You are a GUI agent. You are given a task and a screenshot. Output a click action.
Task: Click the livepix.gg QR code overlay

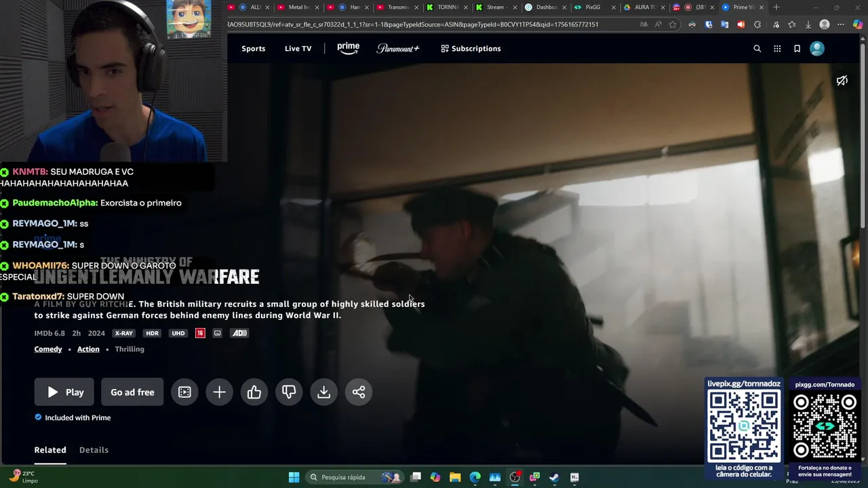(744, 426)
